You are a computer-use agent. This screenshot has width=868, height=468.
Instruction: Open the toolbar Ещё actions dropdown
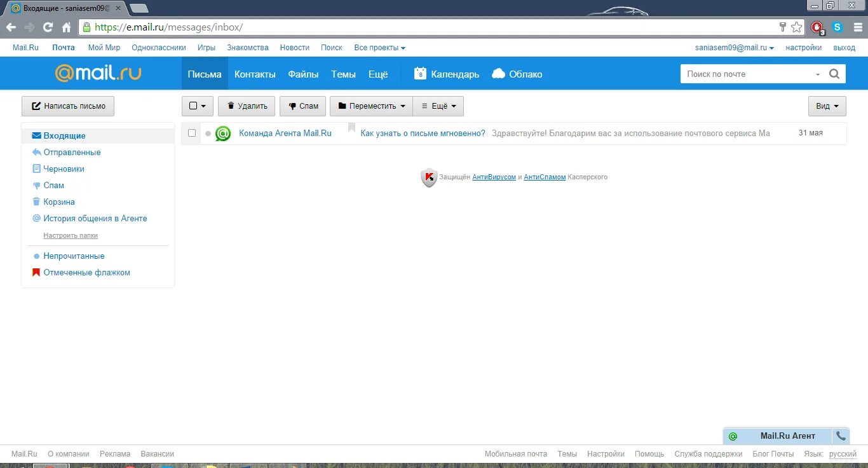pyautogui.click(x=438, y=106)
